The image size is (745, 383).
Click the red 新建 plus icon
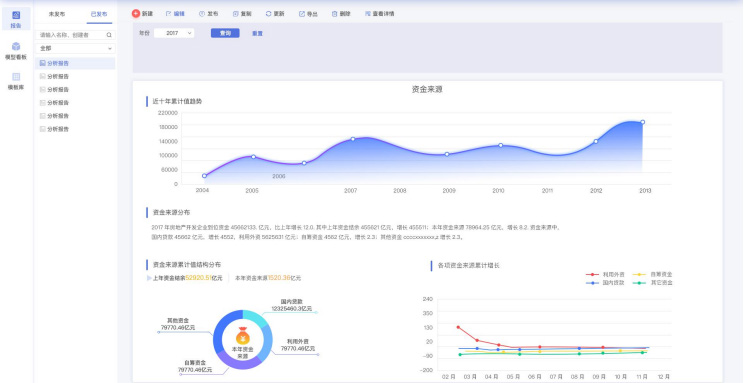(x=136, y=14)
